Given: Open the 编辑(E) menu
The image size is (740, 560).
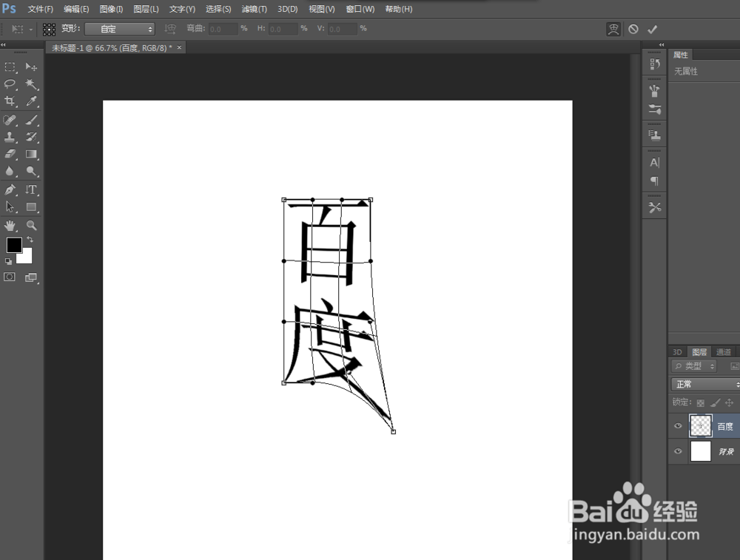Looking at the screenshot, I should click(x=76, y=9).
